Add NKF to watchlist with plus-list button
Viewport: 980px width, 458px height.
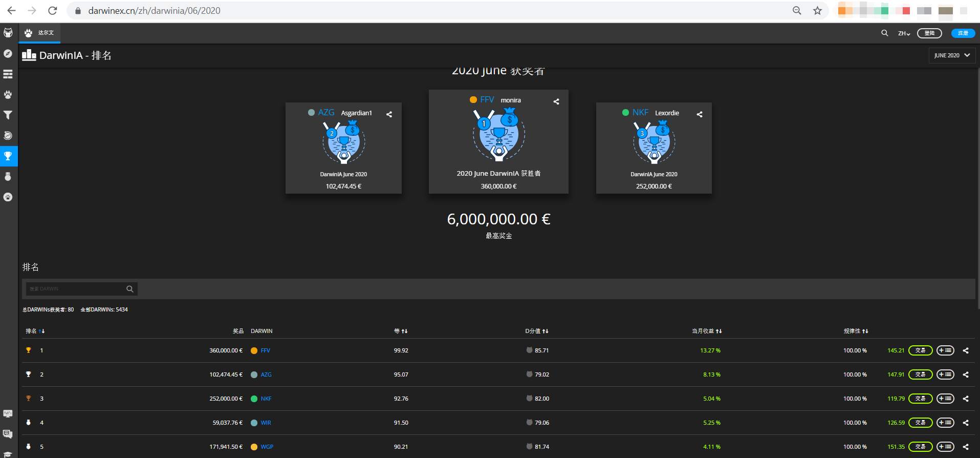tap(945, 399)
